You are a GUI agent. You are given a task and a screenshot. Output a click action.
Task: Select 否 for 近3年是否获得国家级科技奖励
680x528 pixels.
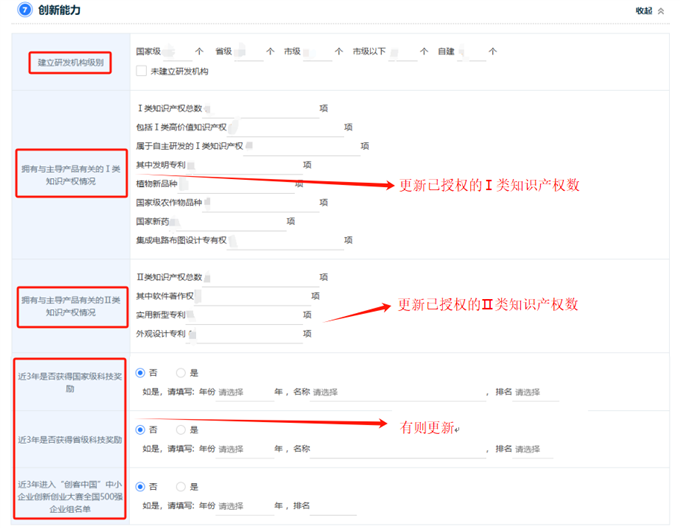[x=141, y=373]
